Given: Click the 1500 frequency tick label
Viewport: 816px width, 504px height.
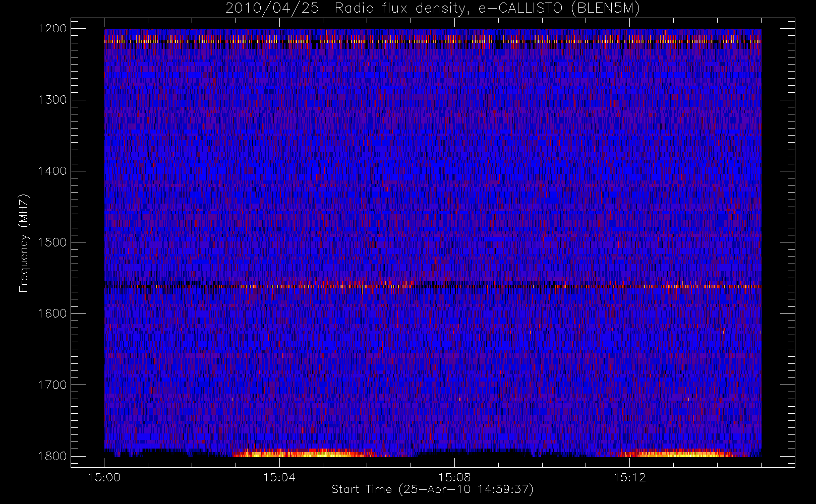Looking at the screenshot, I should coord(52,242).
